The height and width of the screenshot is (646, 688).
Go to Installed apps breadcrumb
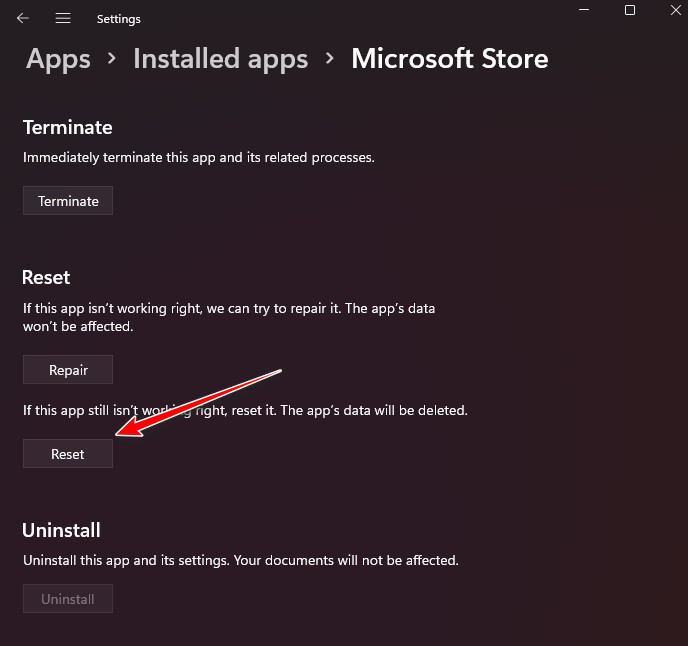tap(220, 59)
